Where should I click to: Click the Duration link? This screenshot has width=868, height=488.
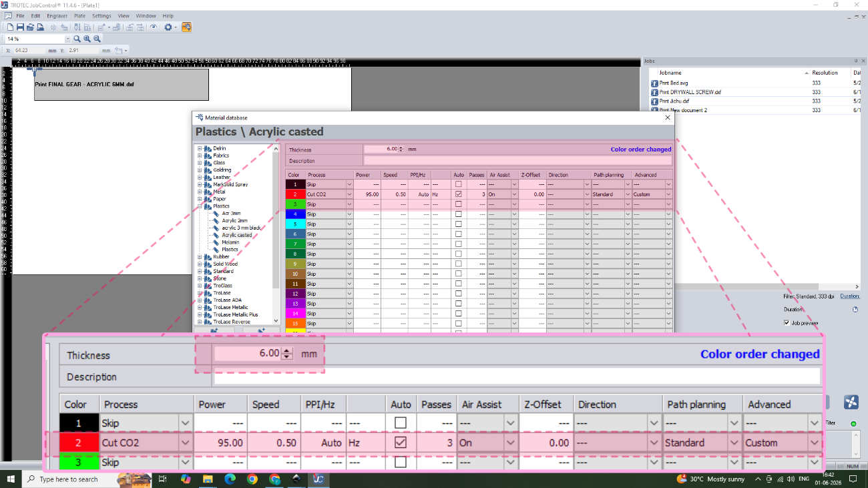(x=849, y=296)
